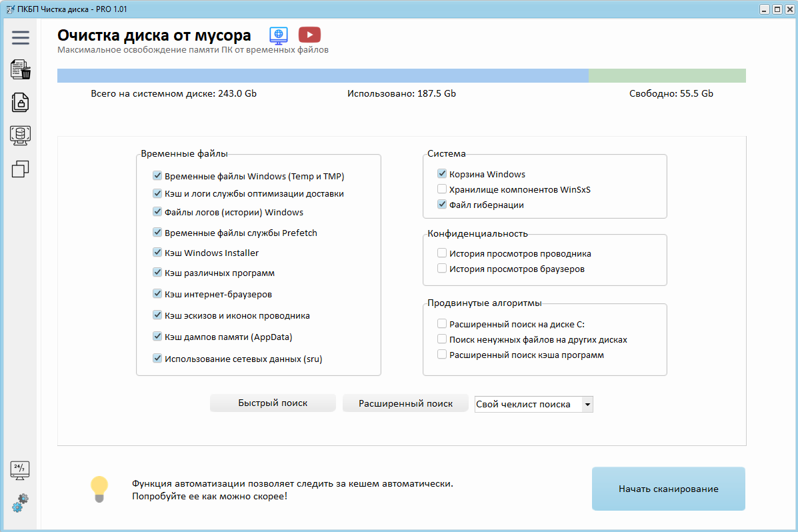Open the disk database monitor sidebar icon
The image size is (798, 532).
click(21, 135)
